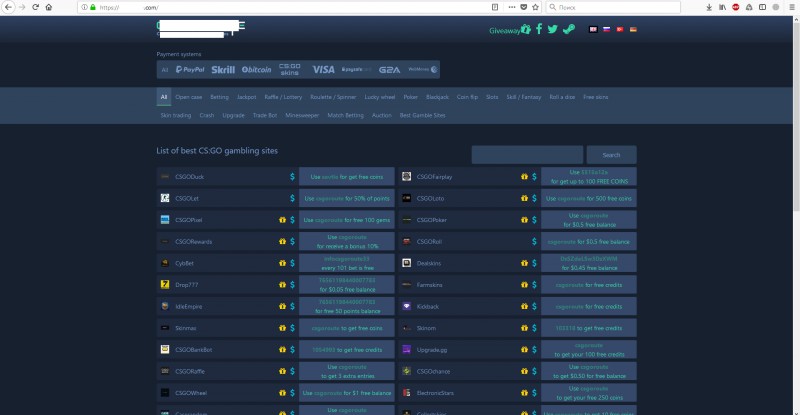Open the Twitter profile icon
The width and height of the screenshot is (800, 415).
[x=553, y=29]
